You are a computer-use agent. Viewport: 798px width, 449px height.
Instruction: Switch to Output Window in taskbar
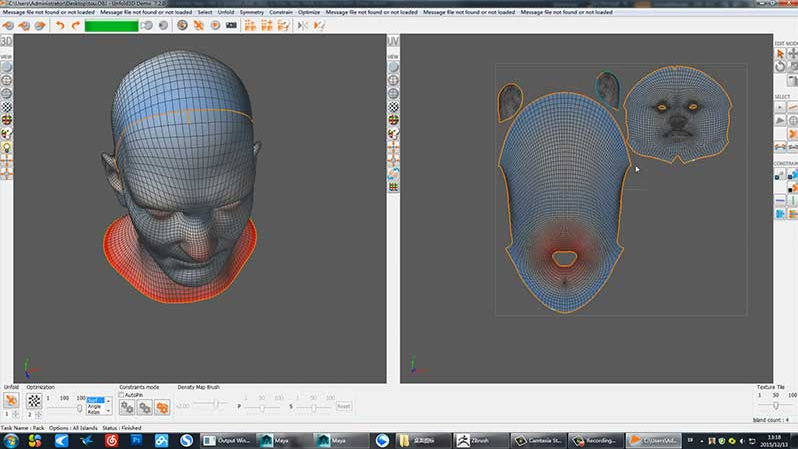pyautogui.click(x=227, y=441)
